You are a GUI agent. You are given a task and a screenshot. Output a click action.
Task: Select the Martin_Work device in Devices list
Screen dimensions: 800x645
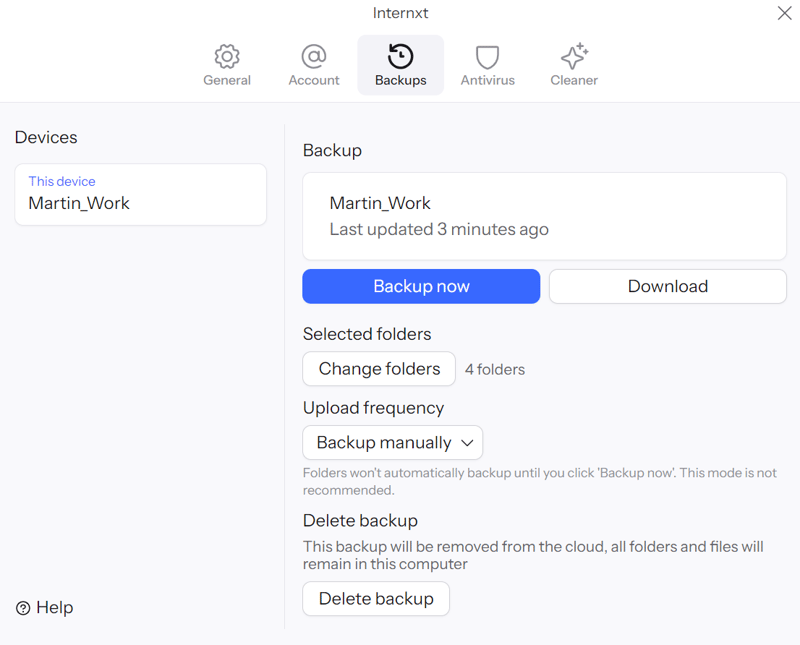140,195
